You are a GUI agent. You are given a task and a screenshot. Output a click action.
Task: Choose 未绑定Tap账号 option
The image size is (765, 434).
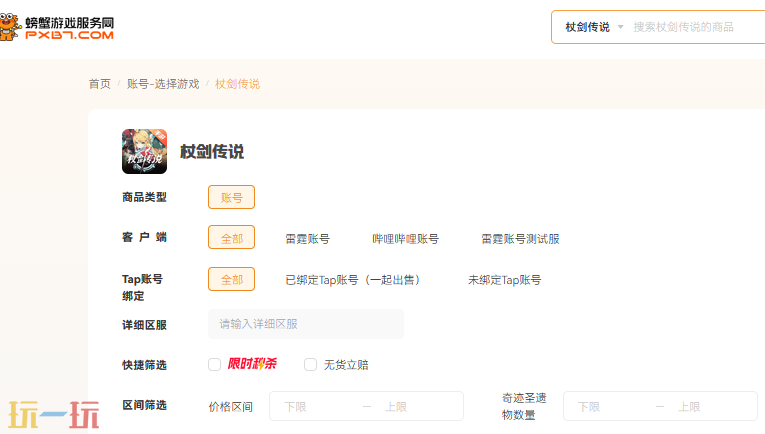(x=504, y=280)
